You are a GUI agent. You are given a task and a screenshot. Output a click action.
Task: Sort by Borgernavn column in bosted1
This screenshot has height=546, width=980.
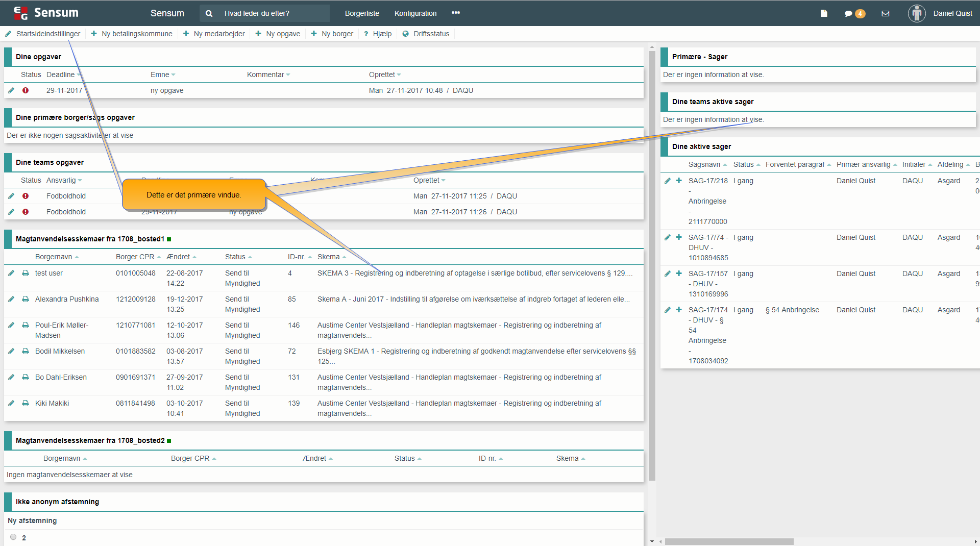coord(54,257)
